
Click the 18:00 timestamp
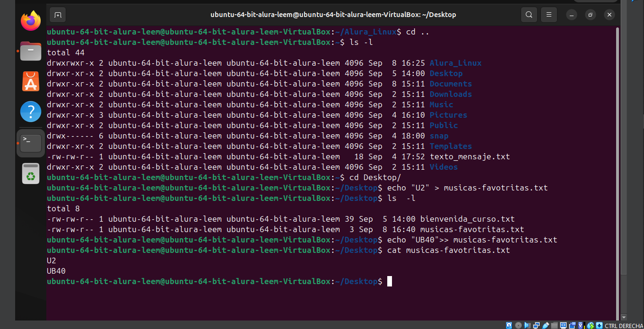[x=413, y=136]
